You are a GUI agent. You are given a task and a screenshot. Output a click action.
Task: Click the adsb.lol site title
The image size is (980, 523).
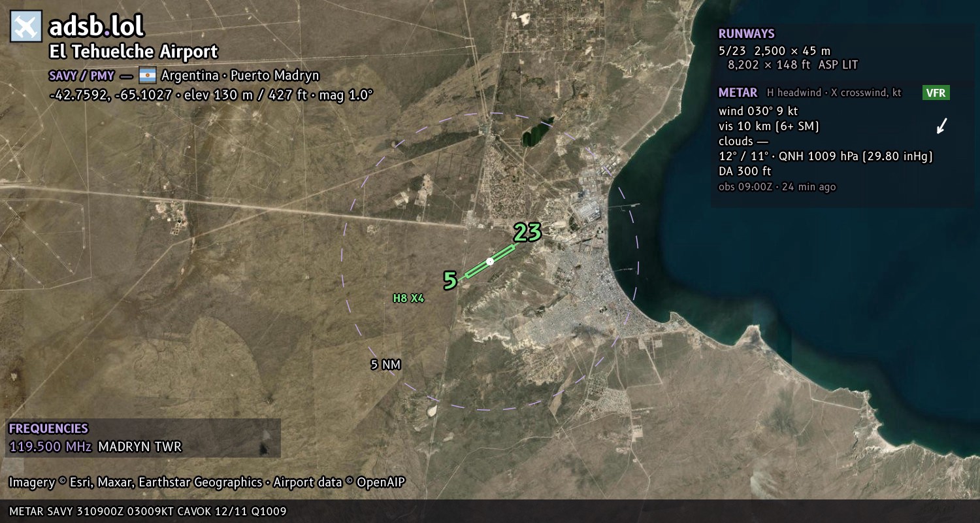point(96,27)
